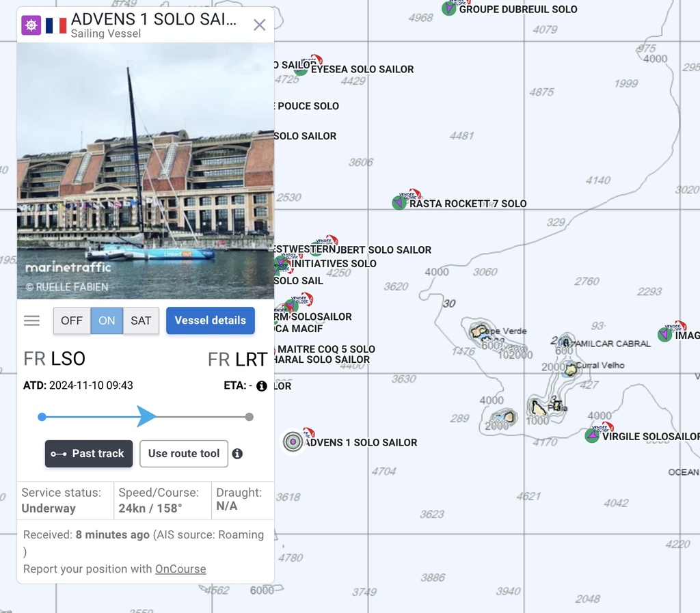Click the vessel marker above RM SOLOSAILOR label
700x613 pixels.
(x=291, y=305)
